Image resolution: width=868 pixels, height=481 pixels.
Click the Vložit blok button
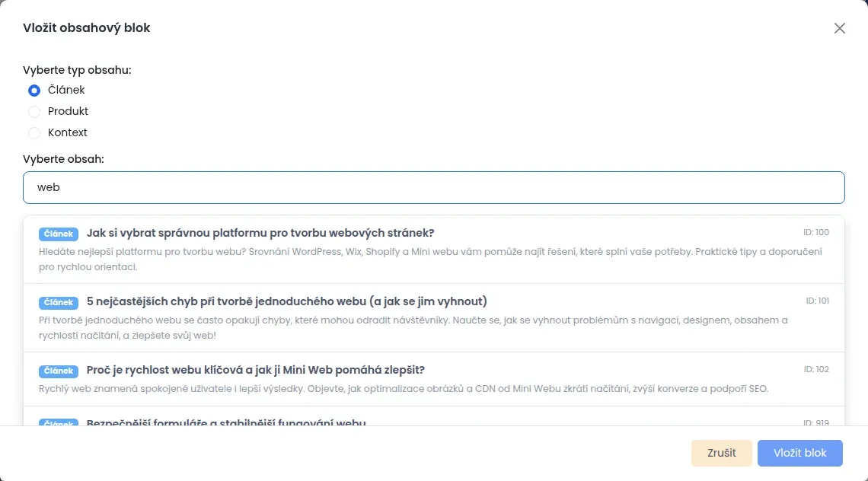click(800, 453)
